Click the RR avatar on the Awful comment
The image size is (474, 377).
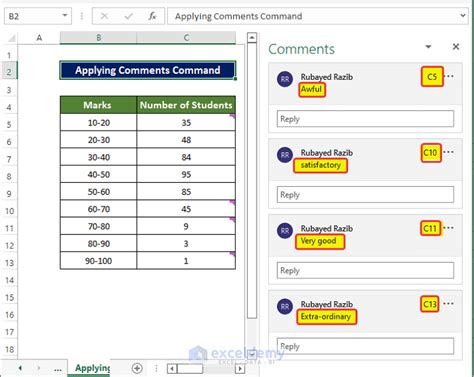click(x=285, y=79)
